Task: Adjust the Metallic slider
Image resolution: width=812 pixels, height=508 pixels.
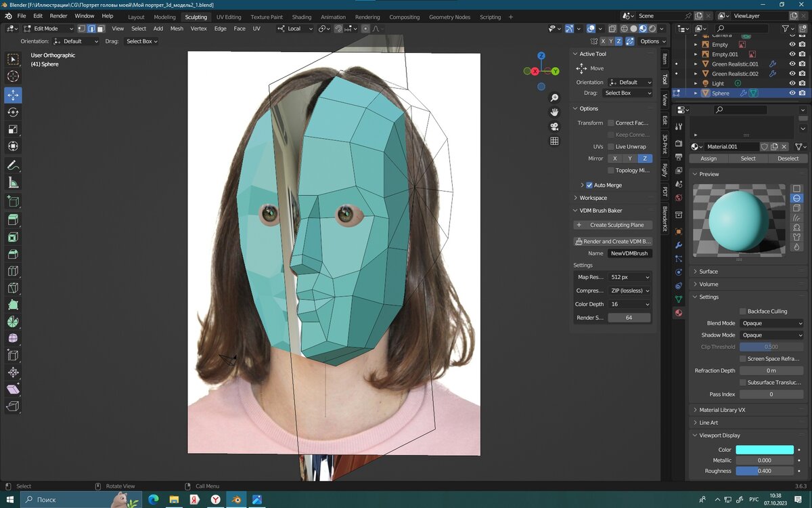Action: [x=765, y=460]
